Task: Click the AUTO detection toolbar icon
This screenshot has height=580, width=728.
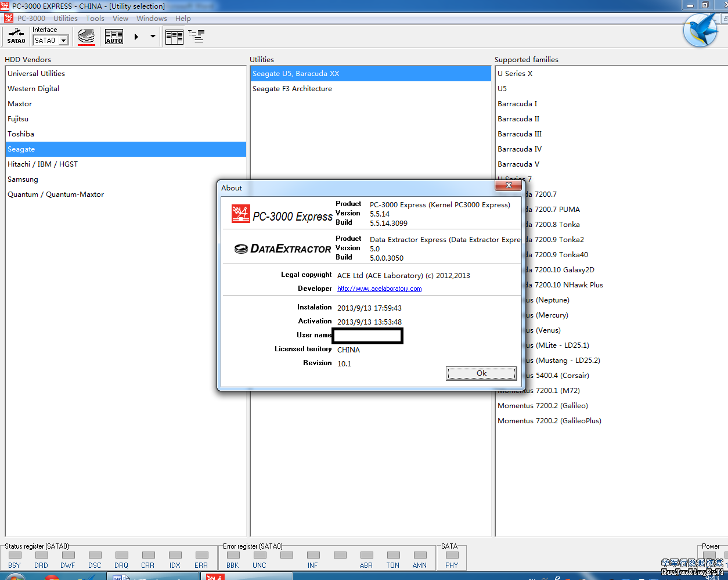Action: pos(114,37)
